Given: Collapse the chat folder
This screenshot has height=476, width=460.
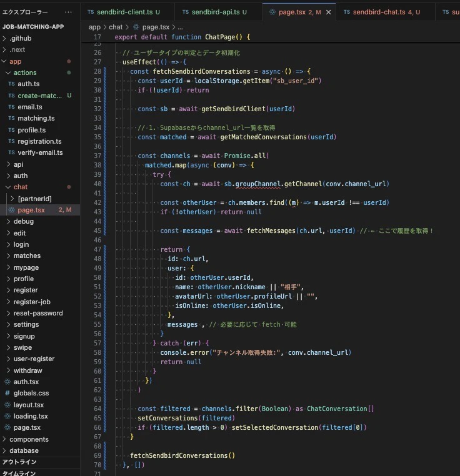Looking at the screenshot, I should pos(40,187).
